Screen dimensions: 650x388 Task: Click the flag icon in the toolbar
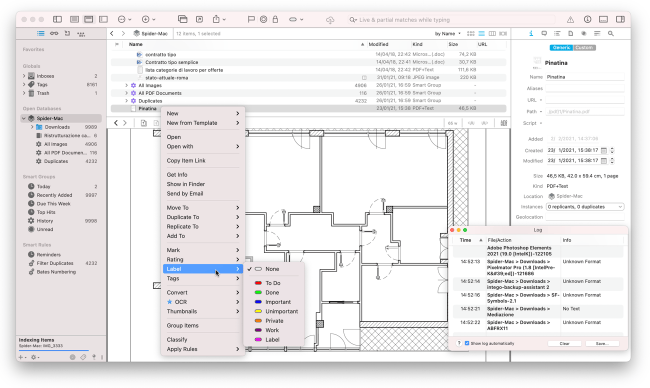[x=251, y=19]
